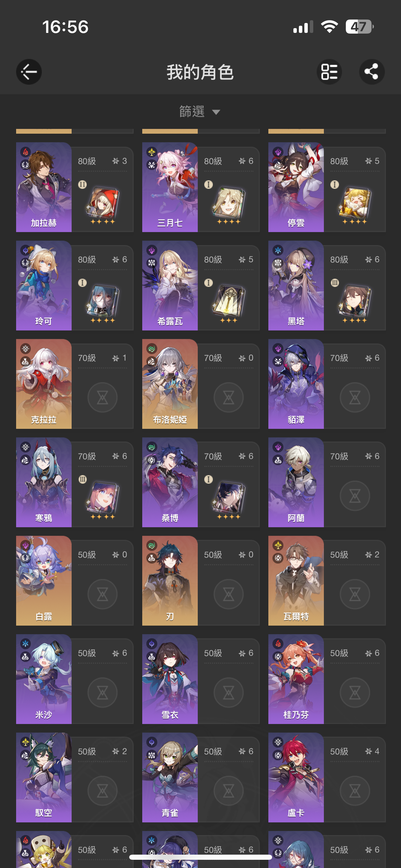Open the 桂乃芬 character card

coord(327,679)
